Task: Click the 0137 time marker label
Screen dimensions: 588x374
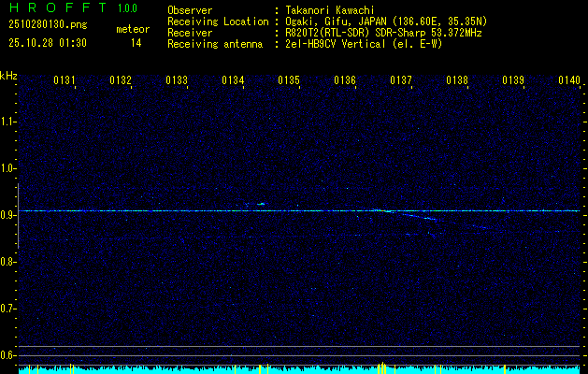Action: [401, 79]
